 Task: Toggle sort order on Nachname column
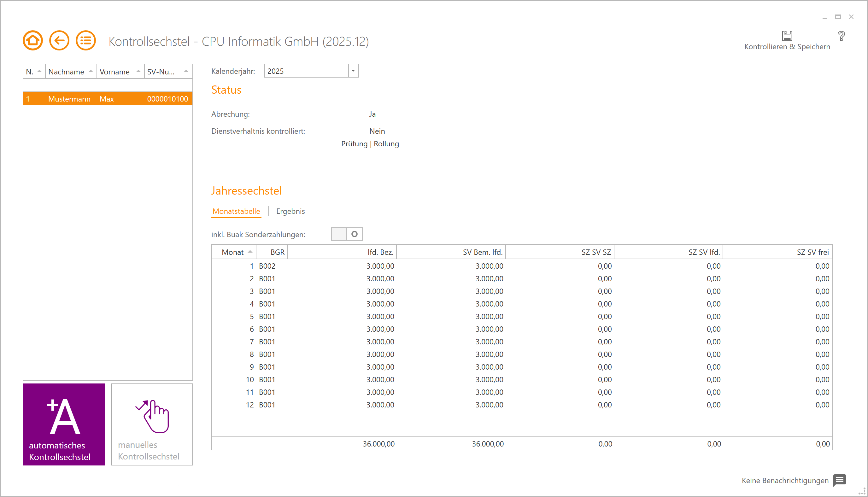point(91,71)
